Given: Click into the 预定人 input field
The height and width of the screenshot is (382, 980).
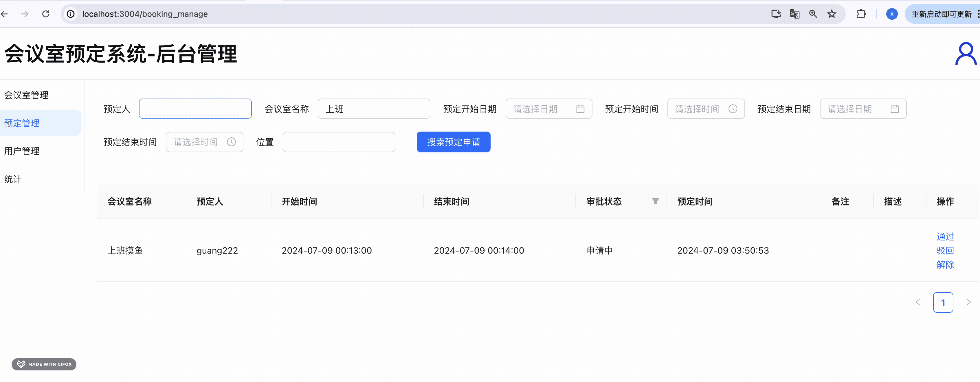Looking at the screenshot, I should click(x=195, y=109).
